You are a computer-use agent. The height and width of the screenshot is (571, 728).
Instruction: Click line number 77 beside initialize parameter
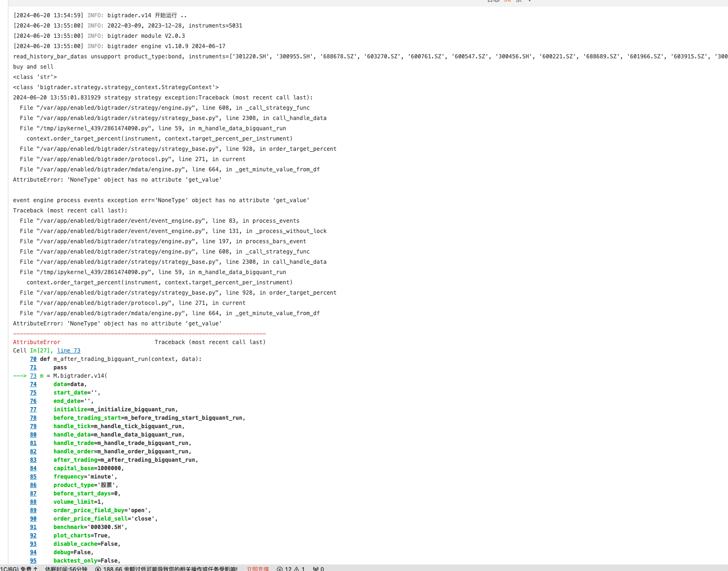tap(33, 409)
